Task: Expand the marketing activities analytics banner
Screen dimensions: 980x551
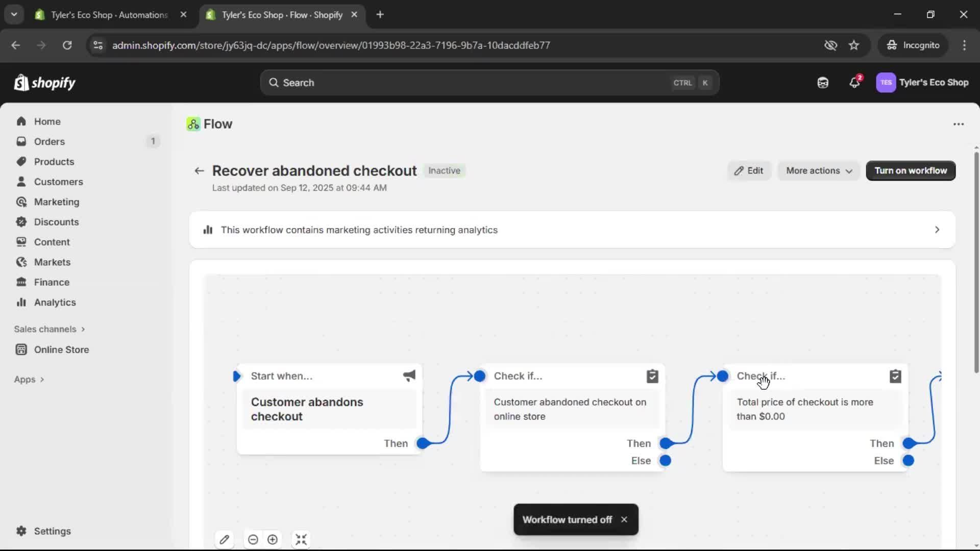Action: point(937,230)
